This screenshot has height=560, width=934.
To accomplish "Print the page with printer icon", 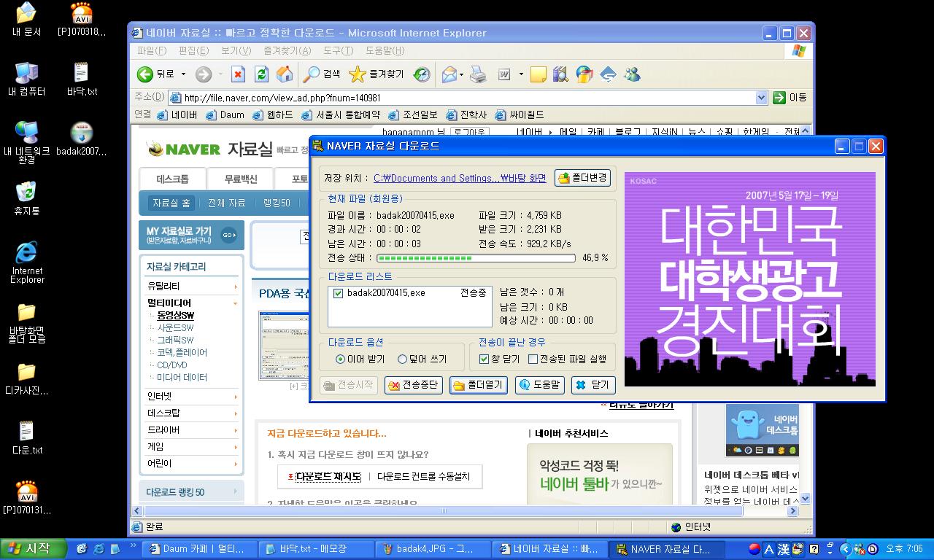I will coord(478,74).
